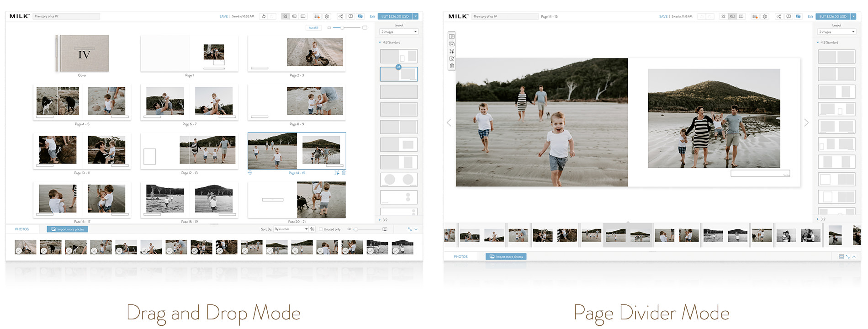Image resolution: width=868 pixels, height=329 pixels.
Task: Select page divider view icon in left window
Action: pyautogui.click(x=303, y=16)
